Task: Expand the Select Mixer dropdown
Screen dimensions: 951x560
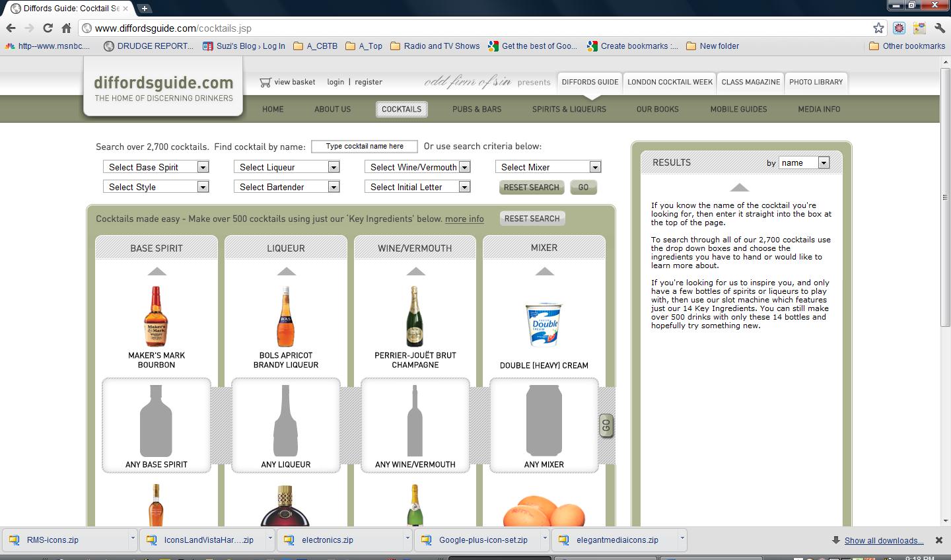Action: point(547,167)
